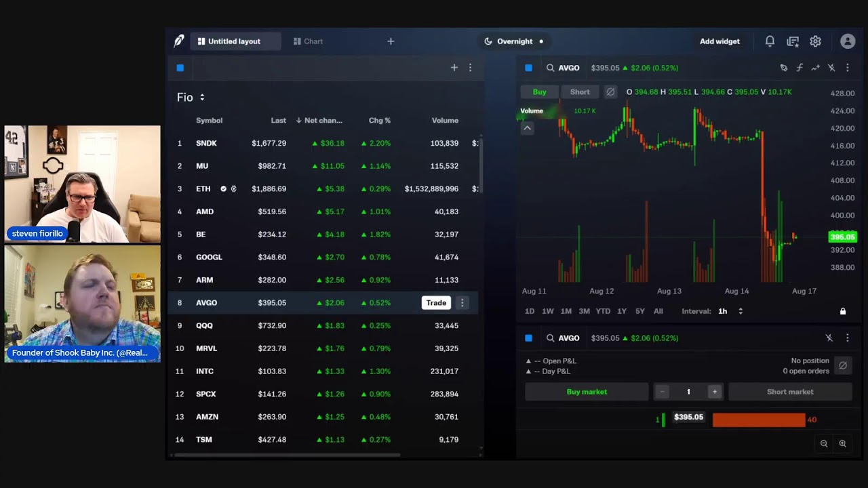
Task: Click the Short market button
Action: point(790,392)
